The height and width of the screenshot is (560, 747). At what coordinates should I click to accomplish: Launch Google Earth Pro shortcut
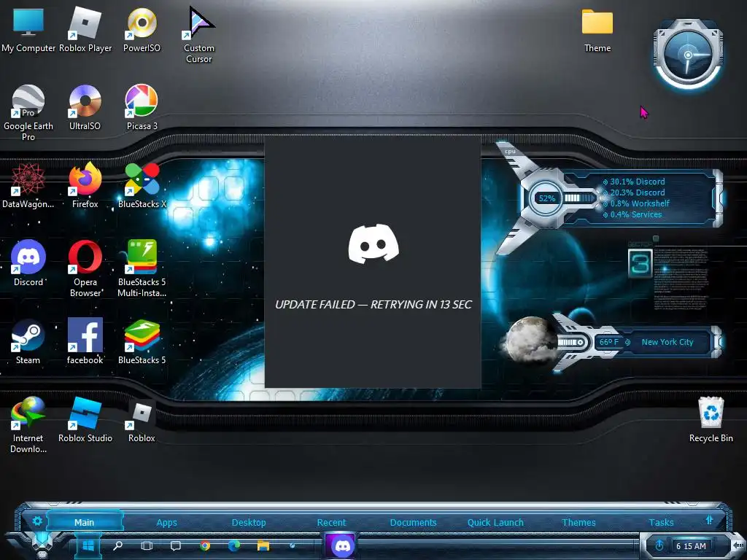28,113
